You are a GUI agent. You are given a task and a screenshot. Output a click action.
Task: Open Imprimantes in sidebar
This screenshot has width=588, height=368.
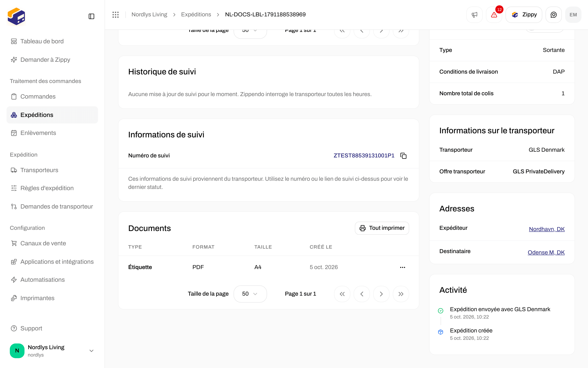click(52, 298)
